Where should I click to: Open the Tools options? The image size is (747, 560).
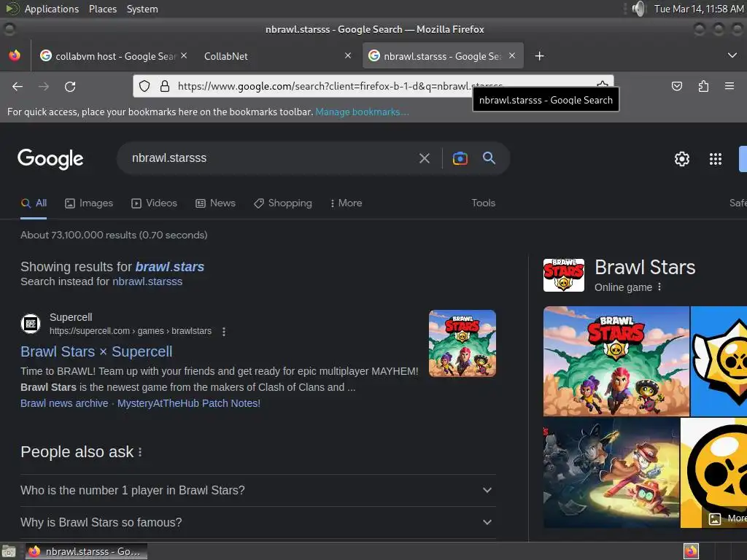tap(483, 203)
